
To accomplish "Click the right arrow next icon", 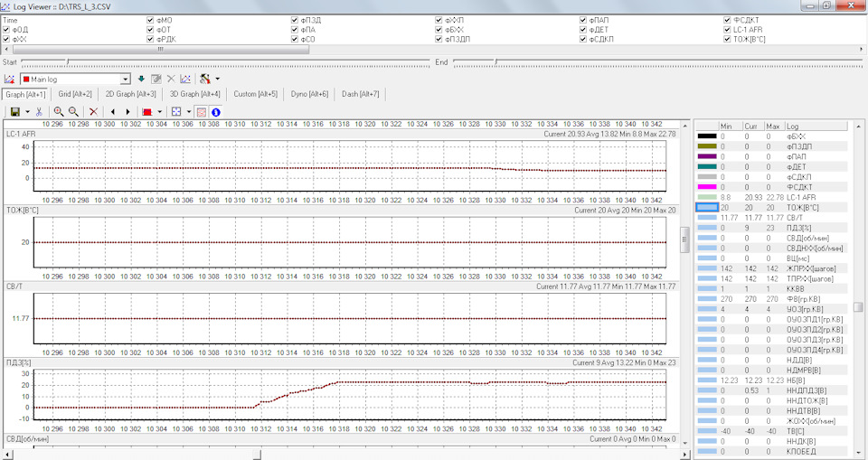I will coord(127,112).
